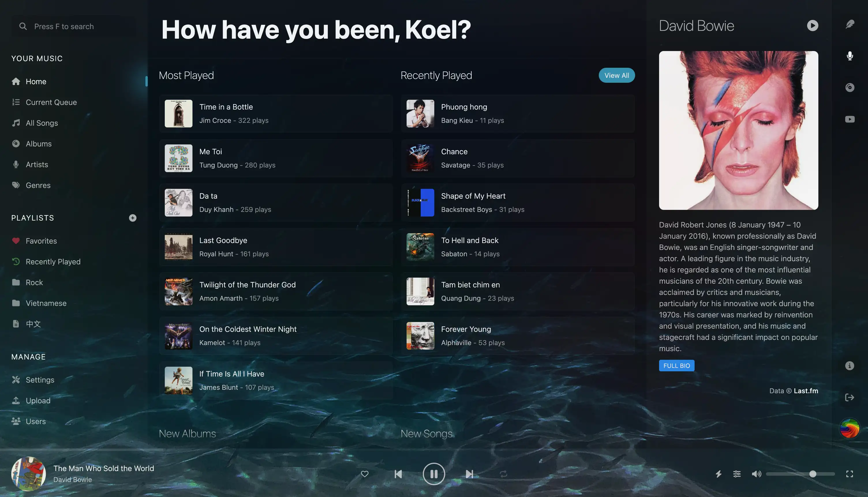
Task: Expand the Vietnamese playlist folder
Action: pos(46,303)
